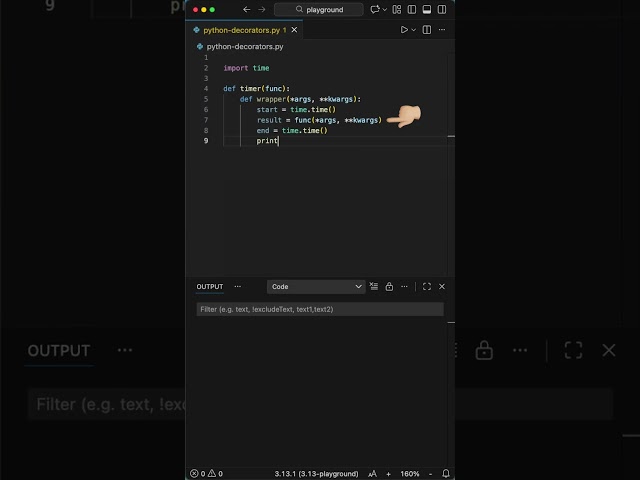Open editor More Actions ellipsis menu
The height and width of the screenshot is (480, 640).
click(442, 30)
